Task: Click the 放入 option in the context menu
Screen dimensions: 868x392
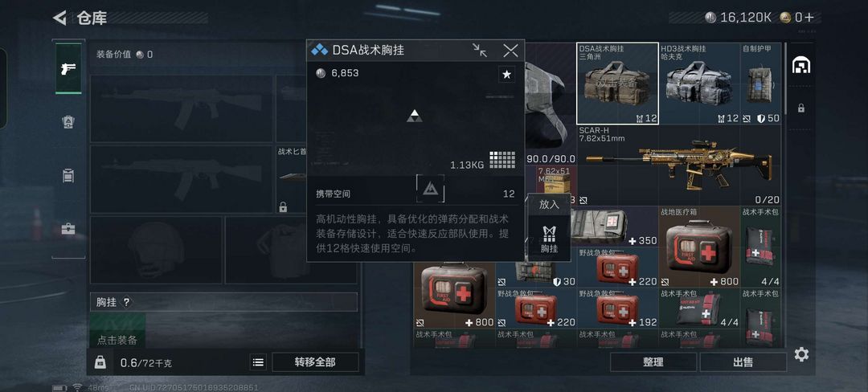Action: [x=549, y=205]
